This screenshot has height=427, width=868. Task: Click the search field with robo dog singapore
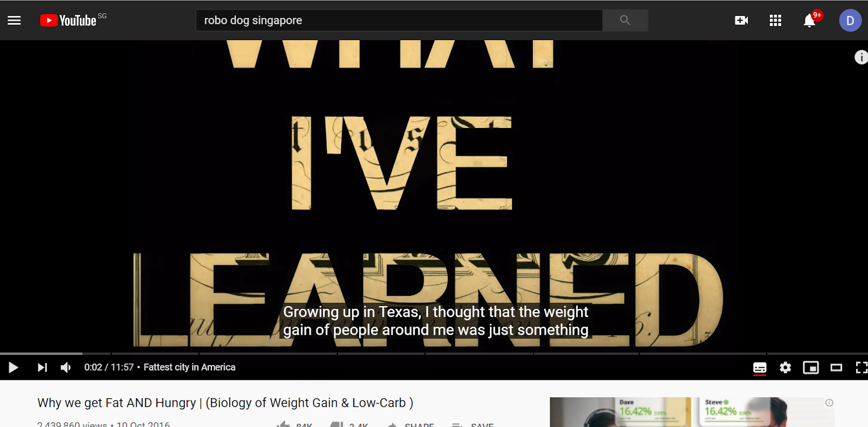[399, 21]
